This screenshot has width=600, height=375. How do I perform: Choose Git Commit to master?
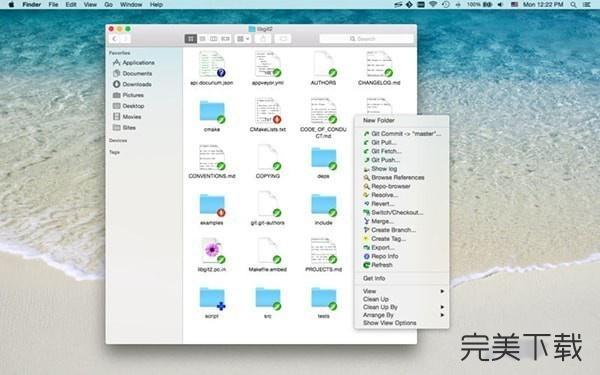402,134
